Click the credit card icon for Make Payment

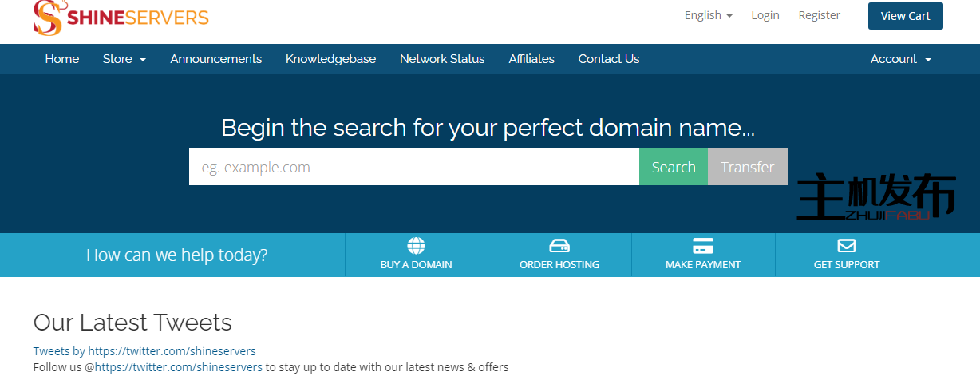703,246
